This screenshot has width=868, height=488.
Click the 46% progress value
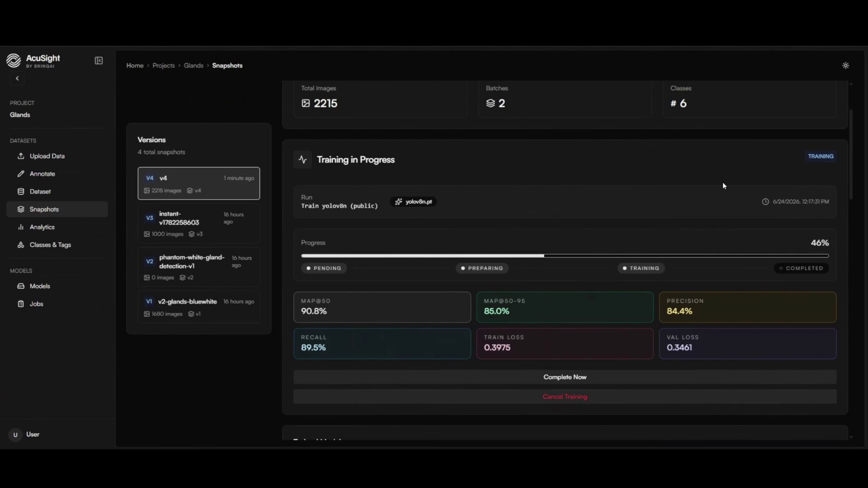click(820, 243)
